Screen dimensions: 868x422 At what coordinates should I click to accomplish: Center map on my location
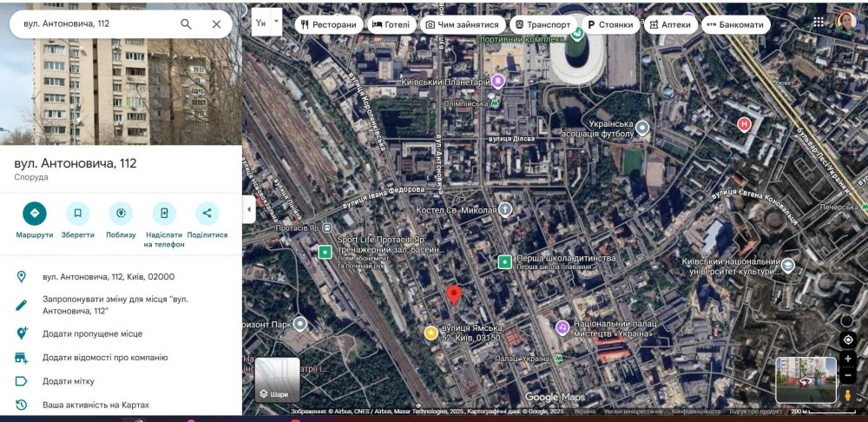point(848,340)
